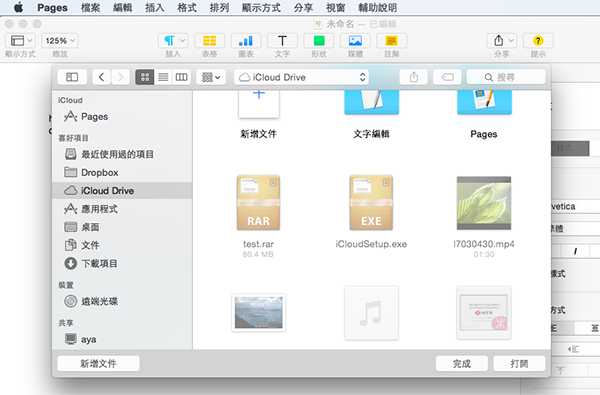Click the italic I button in Pages inspector
600x395 pixels.
click(x=575, y=251)
